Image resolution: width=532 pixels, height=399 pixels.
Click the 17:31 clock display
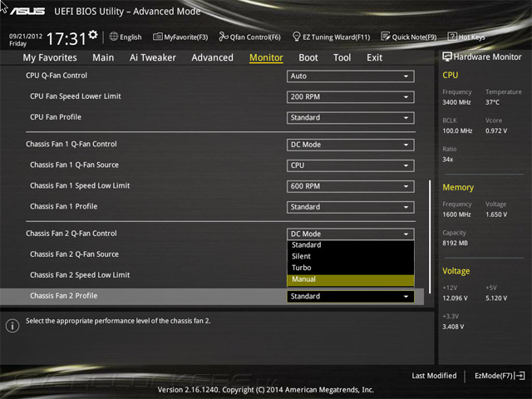point(66,38)
